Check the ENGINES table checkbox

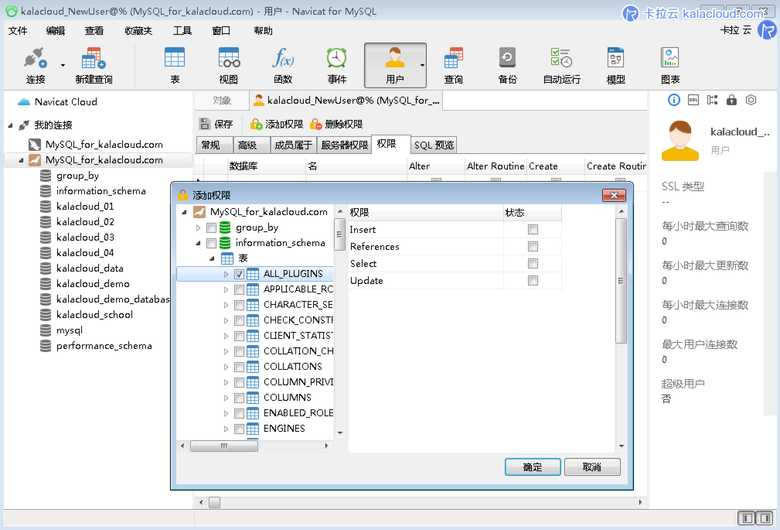click(239, 428)
